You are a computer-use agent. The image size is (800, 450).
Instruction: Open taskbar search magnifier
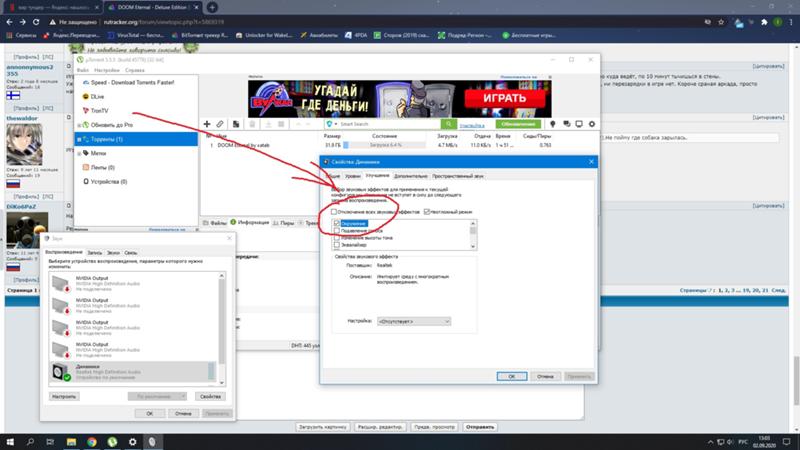30,442
